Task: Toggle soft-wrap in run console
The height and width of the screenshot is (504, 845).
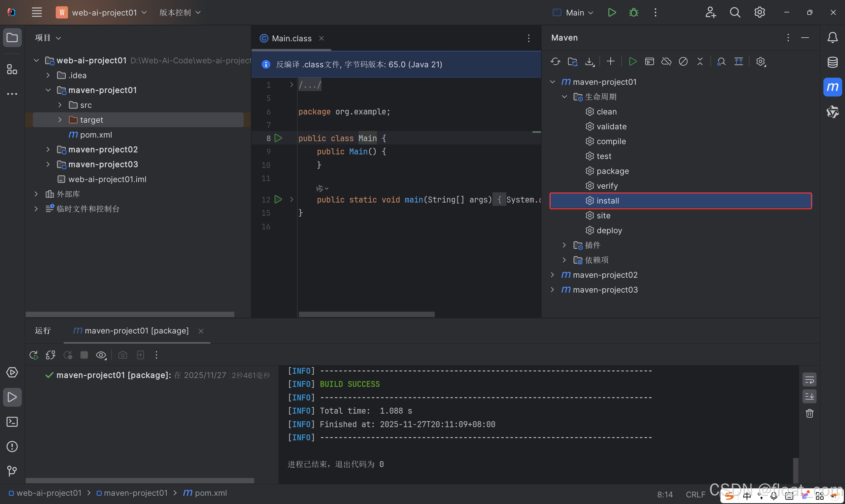Action: tap(809, 380)
